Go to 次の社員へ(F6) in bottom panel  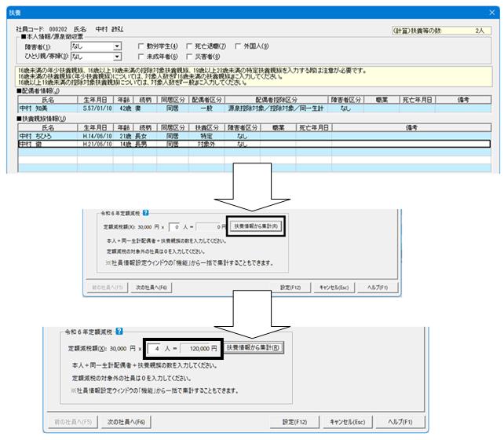click(126, 422)
